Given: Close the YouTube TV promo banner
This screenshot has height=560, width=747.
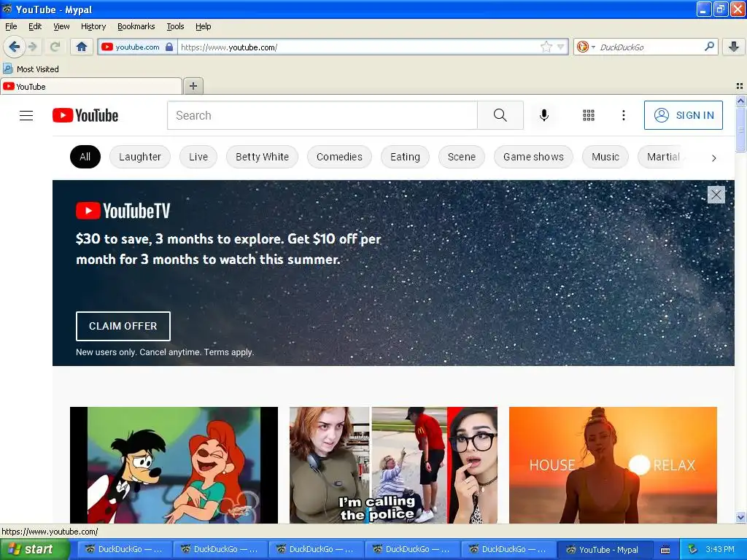Looking at the screenshot, I should point(716,194).
